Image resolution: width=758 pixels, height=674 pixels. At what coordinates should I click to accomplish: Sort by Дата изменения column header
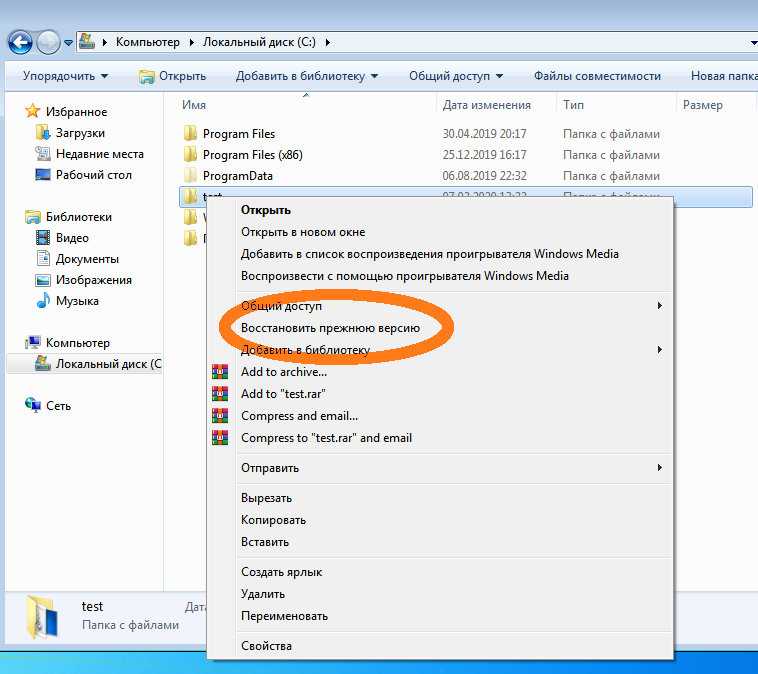pos(486,105)
